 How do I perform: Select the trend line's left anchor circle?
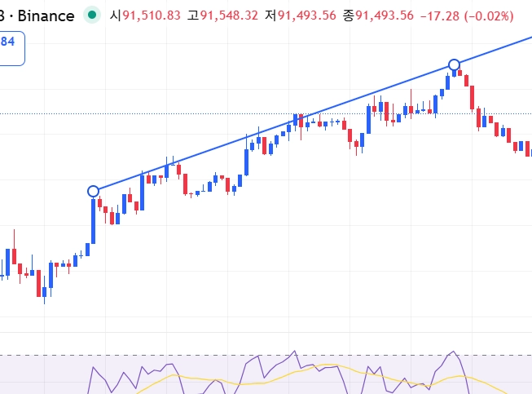point(94,192)
